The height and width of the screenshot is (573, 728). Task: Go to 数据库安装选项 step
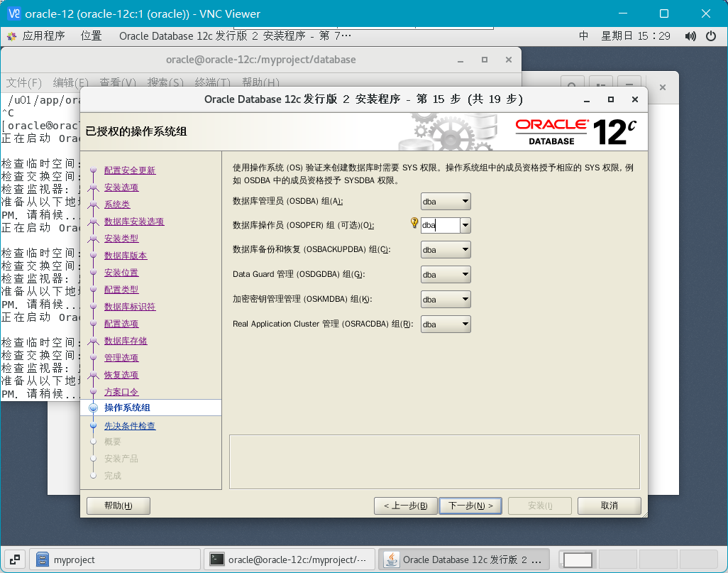(x=133, y=222)
